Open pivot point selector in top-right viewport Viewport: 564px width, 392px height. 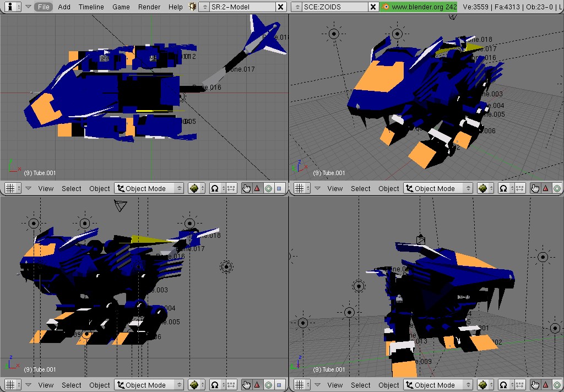point(507,188)
